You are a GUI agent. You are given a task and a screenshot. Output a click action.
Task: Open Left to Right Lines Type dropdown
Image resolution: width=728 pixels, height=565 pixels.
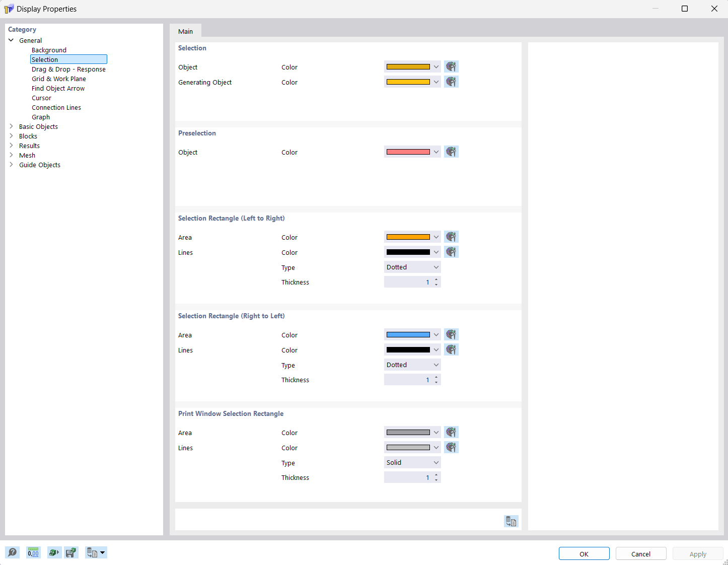412,267
